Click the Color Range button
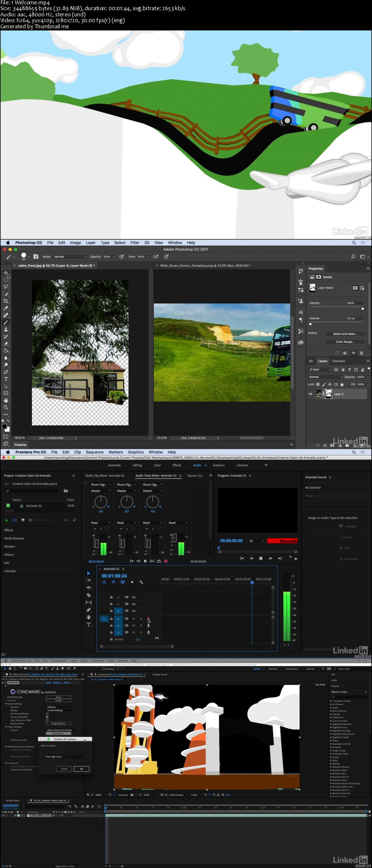The image size is (372, 868). 345,342
